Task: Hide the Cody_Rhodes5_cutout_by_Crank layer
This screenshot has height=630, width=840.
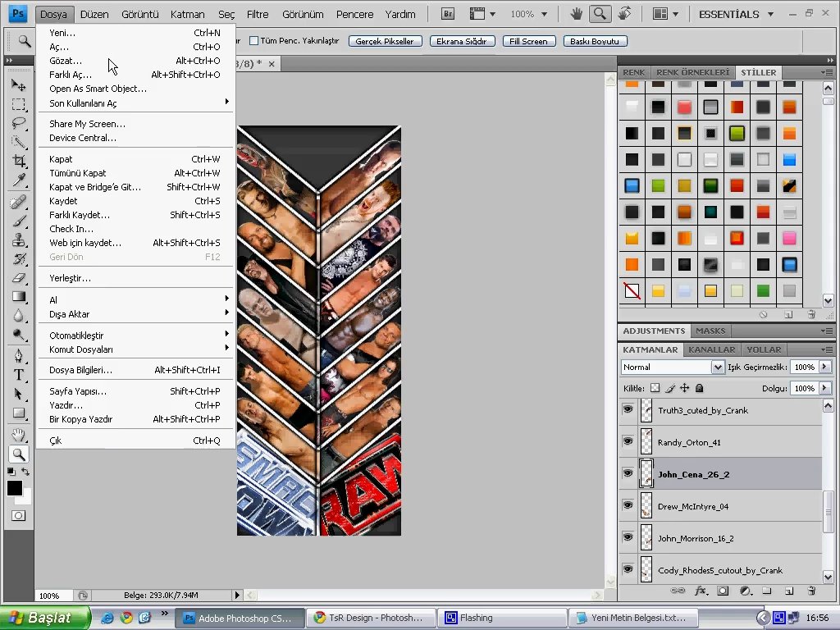Action: coord(628,569)
